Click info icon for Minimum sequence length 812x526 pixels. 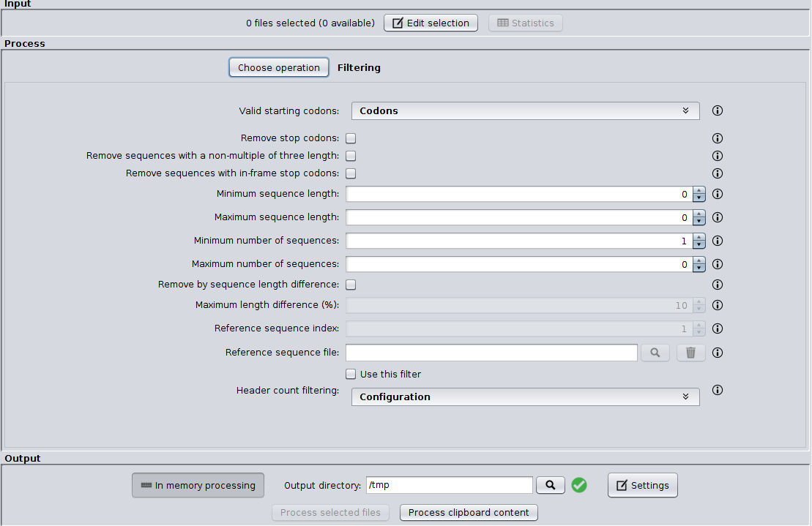pos(718,195)
